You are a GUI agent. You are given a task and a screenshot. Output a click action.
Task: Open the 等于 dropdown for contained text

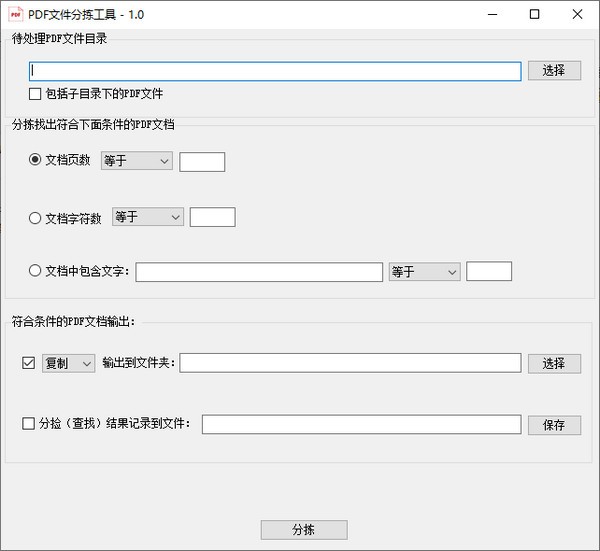click(x=424, y=272)
